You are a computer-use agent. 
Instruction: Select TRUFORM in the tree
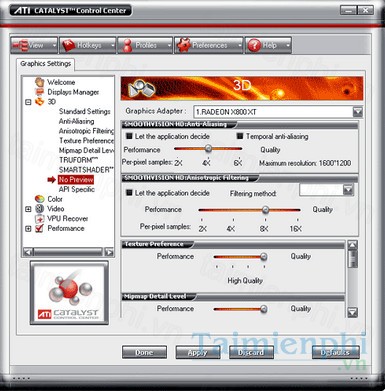(x=78, y=160)
